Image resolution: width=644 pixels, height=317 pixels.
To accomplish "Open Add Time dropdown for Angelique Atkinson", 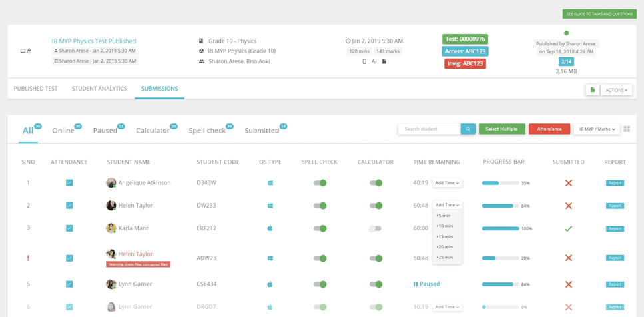I will coord(448,183).
